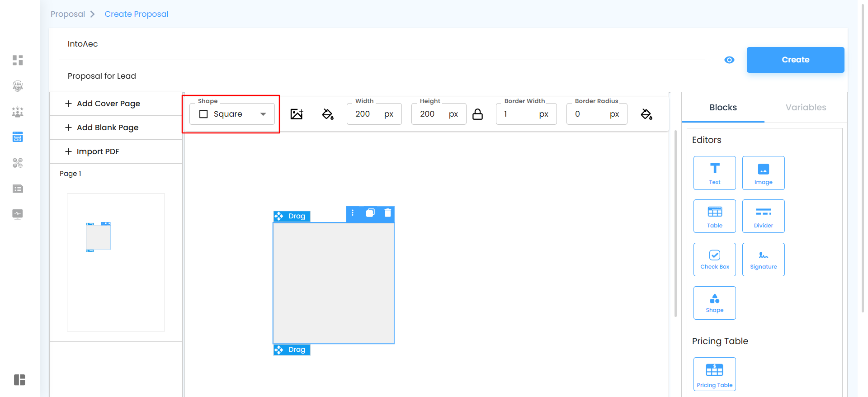
Task: Add a Table editor block
Action: tap(715, 216)
